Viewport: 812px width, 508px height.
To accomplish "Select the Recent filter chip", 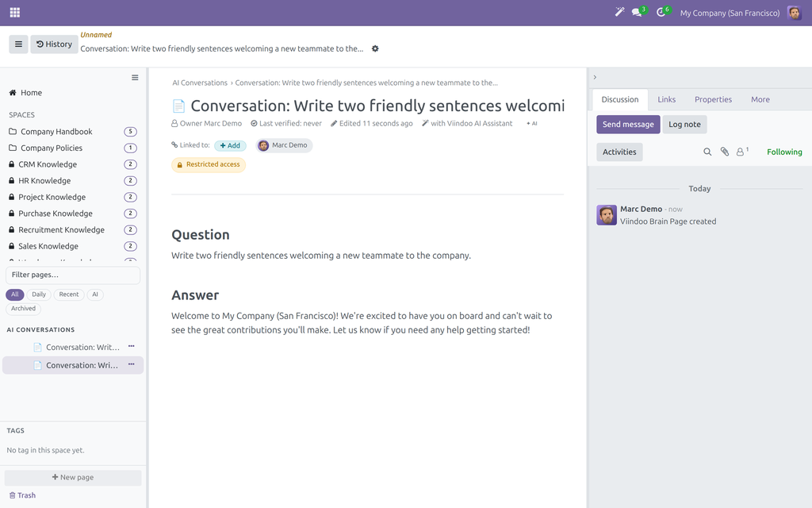I will [x=69, y=294].
